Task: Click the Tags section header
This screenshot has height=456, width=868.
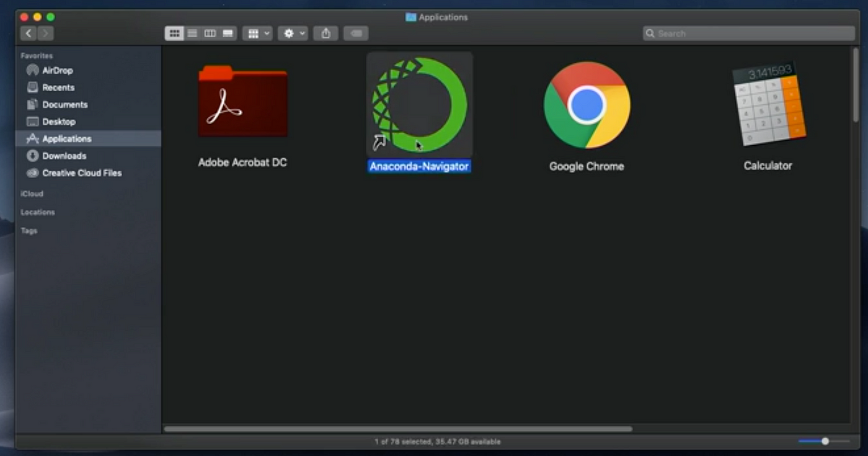Action: [29, 231]
